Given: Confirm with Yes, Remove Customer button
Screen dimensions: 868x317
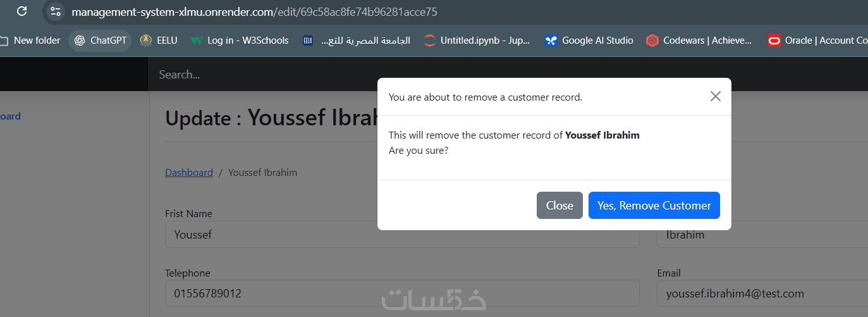Looking at the screenshot, I should [654, 206].
